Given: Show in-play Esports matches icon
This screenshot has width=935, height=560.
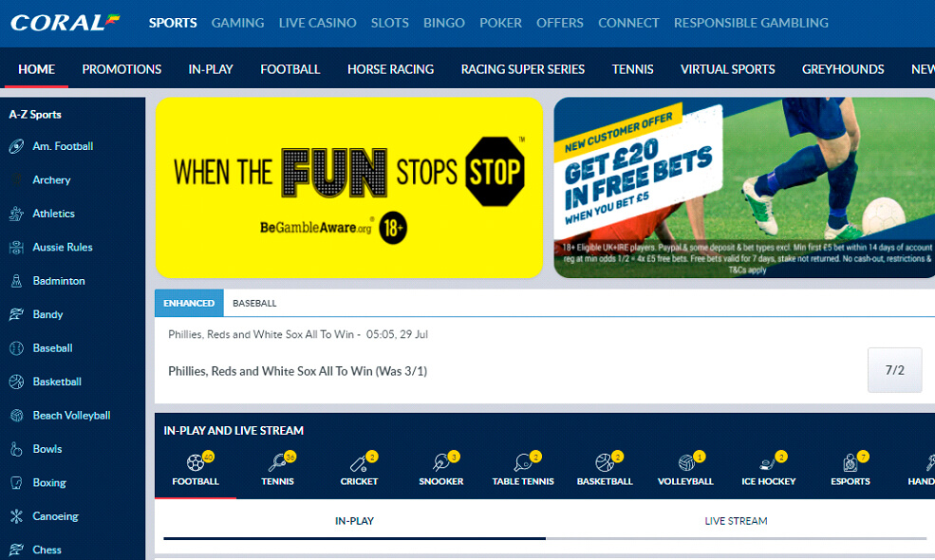Looking at the screenshot, I should coord(851,462).
